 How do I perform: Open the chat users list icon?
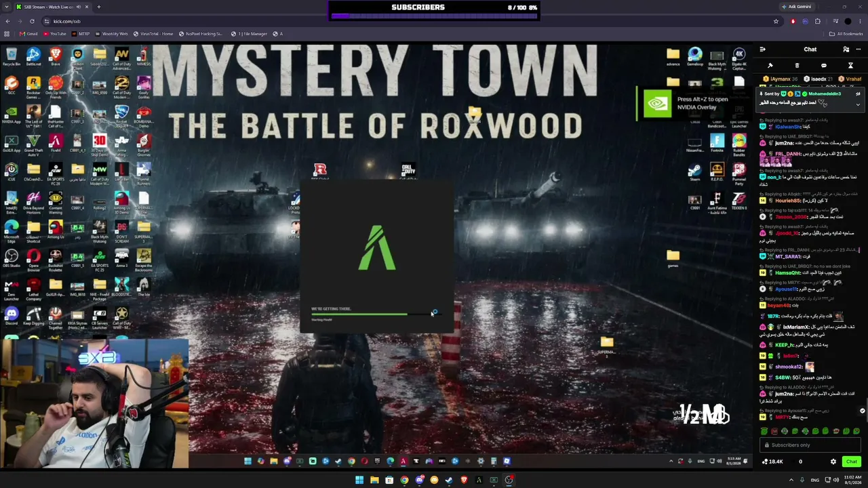[846, 49]
